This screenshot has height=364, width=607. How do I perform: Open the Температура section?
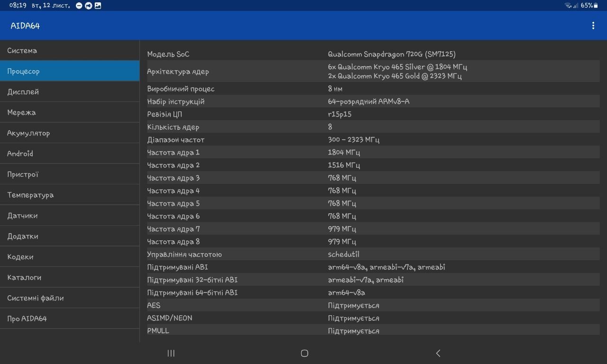(x=70, y=195)
